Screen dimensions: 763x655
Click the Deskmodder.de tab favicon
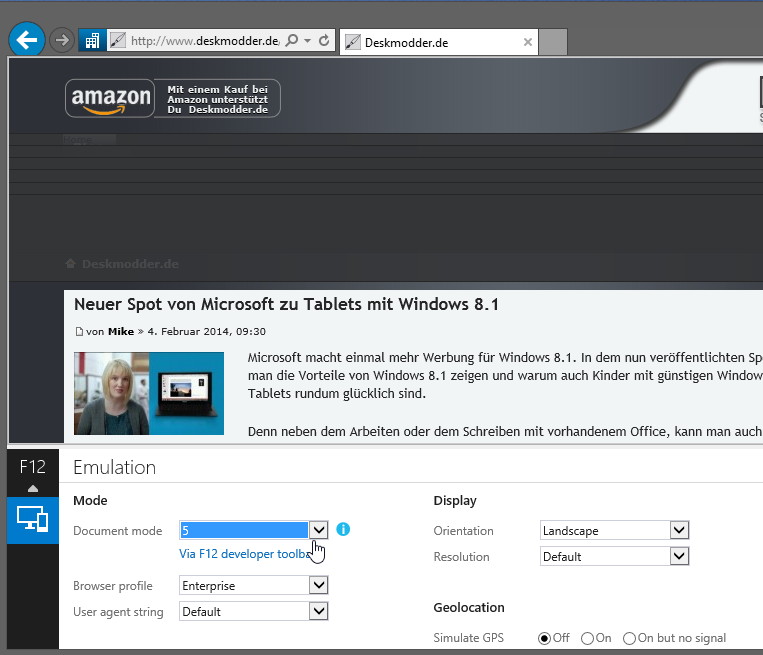coord(353,42)
